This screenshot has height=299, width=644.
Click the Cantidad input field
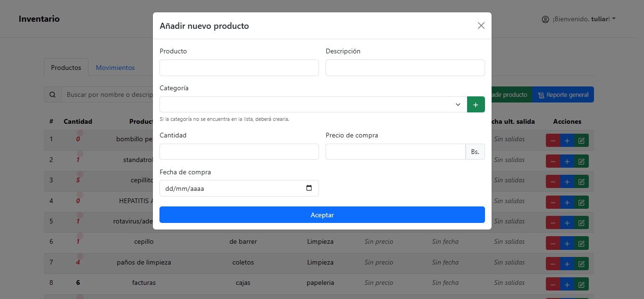tap(239, 152)
